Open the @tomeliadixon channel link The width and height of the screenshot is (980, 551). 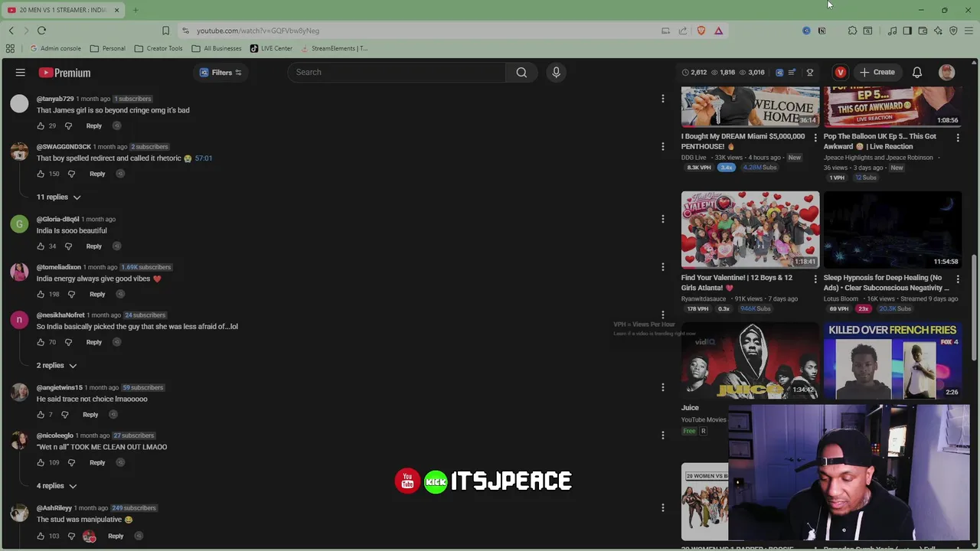pyautogui.click(x=58, y=267)
